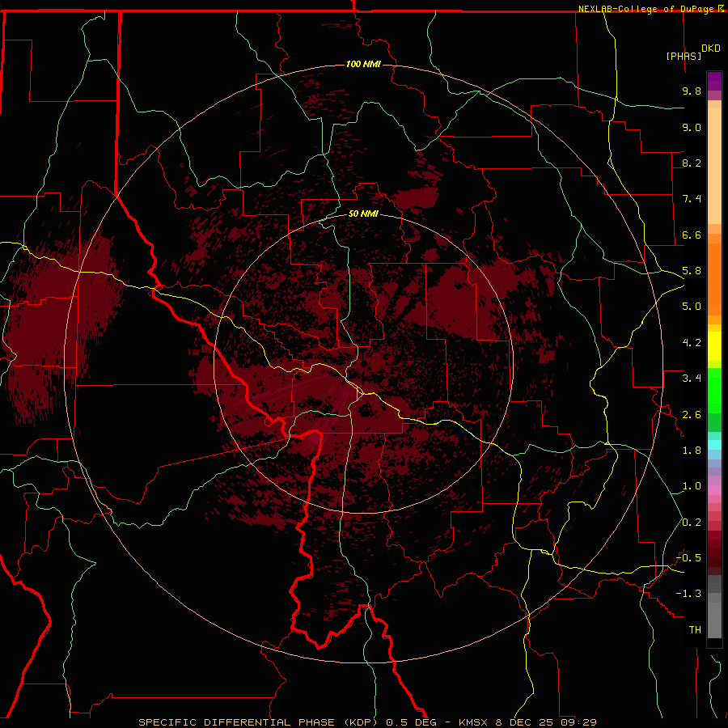Click the [PHAS] label near the color bar
Viewport: 728px width, 728px height.
pos(684,56)
